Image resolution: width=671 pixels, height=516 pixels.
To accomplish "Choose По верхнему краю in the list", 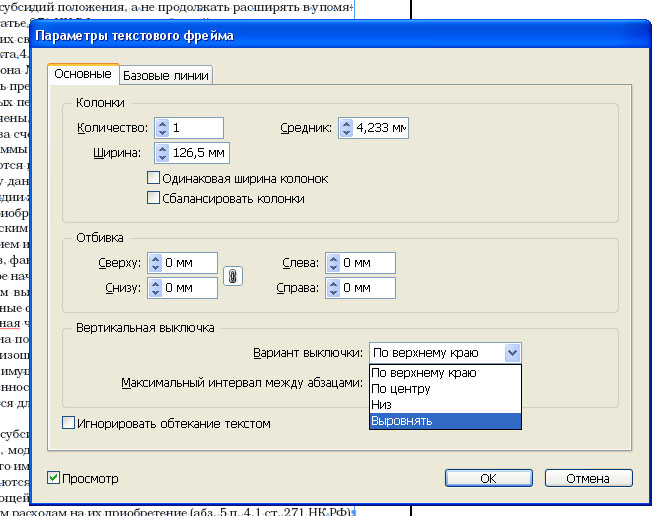I will (x=445, y=373).
